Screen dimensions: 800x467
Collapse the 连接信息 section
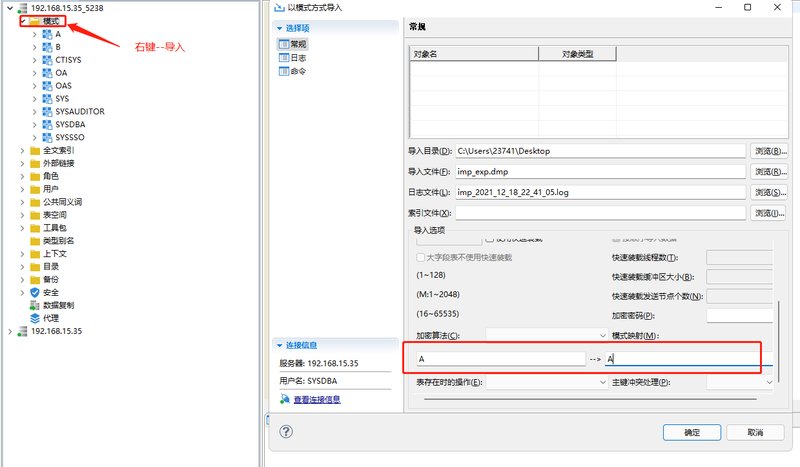click(x=279, y=346)
